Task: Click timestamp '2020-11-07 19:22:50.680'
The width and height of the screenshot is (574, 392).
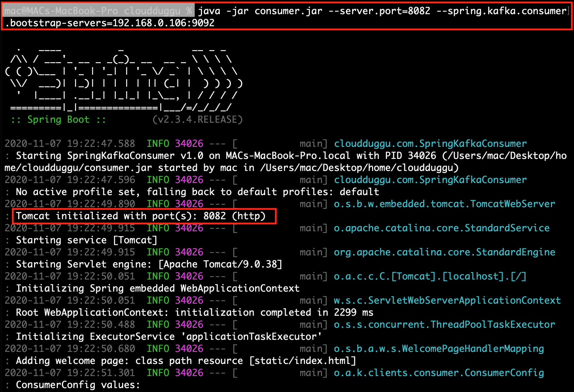Action: coord(70,349)
